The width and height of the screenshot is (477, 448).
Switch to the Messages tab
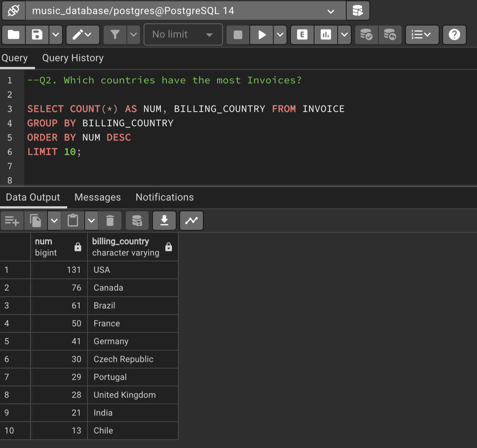98,197
